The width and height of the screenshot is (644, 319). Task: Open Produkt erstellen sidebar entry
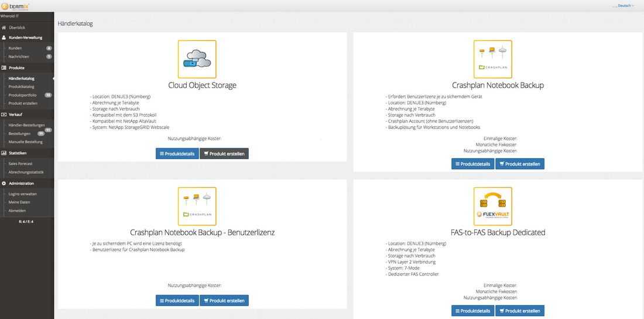(x=23, y=104)
